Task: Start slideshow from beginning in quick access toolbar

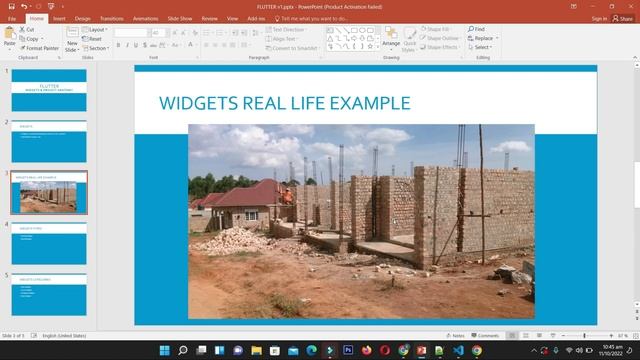Action: (51, 7)
